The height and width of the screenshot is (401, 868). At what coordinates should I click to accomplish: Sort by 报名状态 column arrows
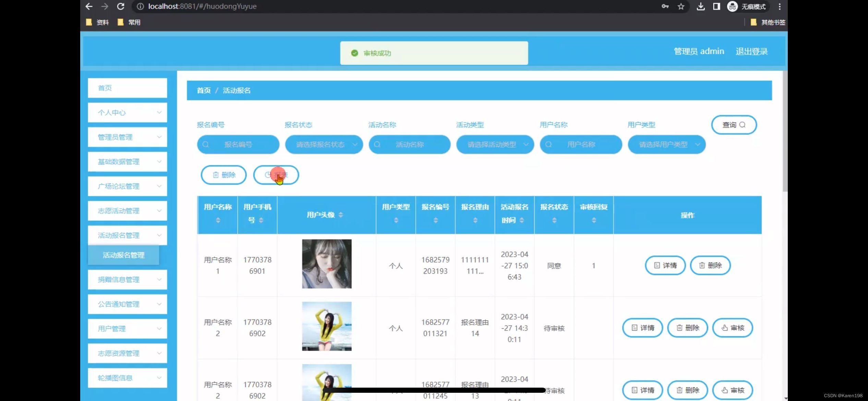point(554,220)
